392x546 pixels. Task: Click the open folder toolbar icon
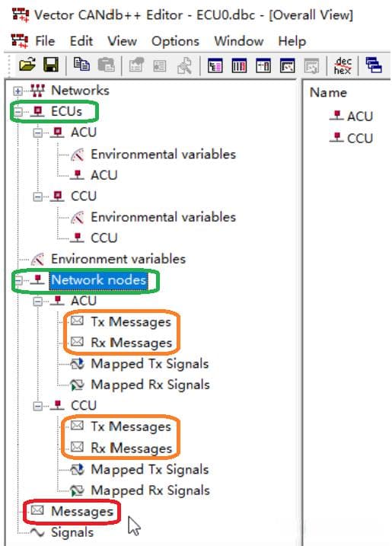[x=27, y=65]
